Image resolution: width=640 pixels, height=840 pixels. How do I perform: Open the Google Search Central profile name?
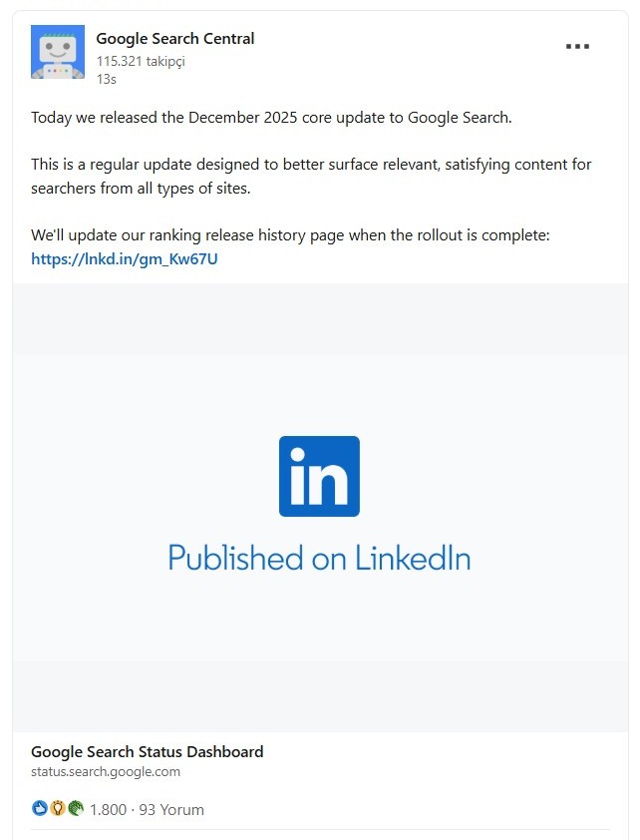point(175,39)
